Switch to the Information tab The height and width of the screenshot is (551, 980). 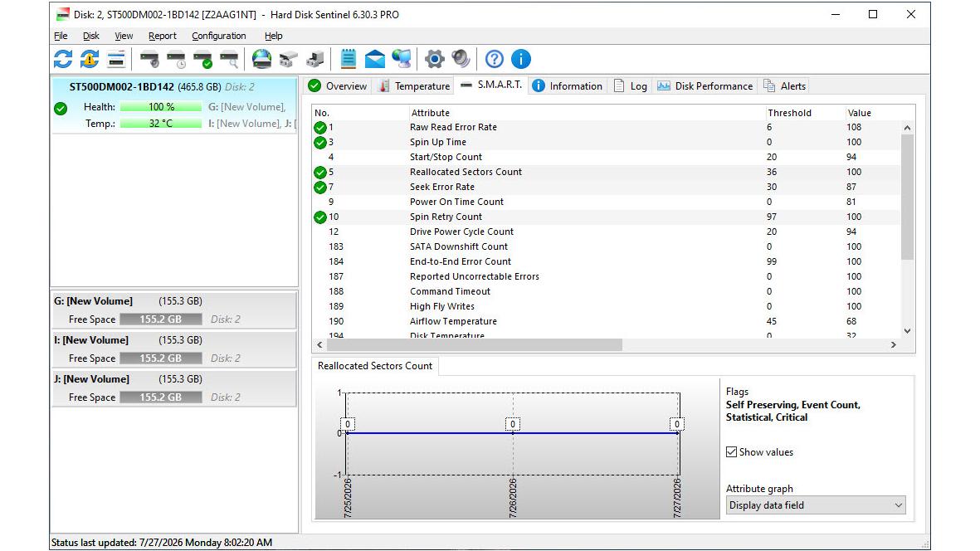point(567,86)
